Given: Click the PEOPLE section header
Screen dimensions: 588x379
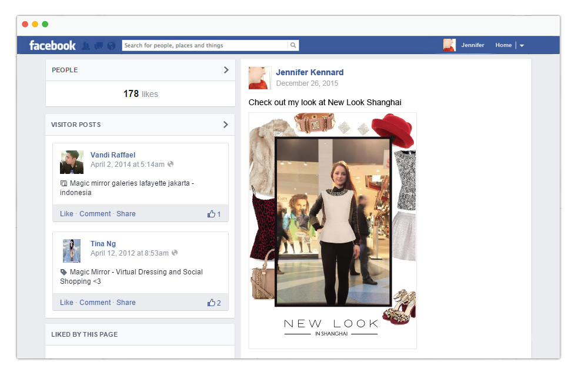Looking at the screenshot, I should click(141, 70).
